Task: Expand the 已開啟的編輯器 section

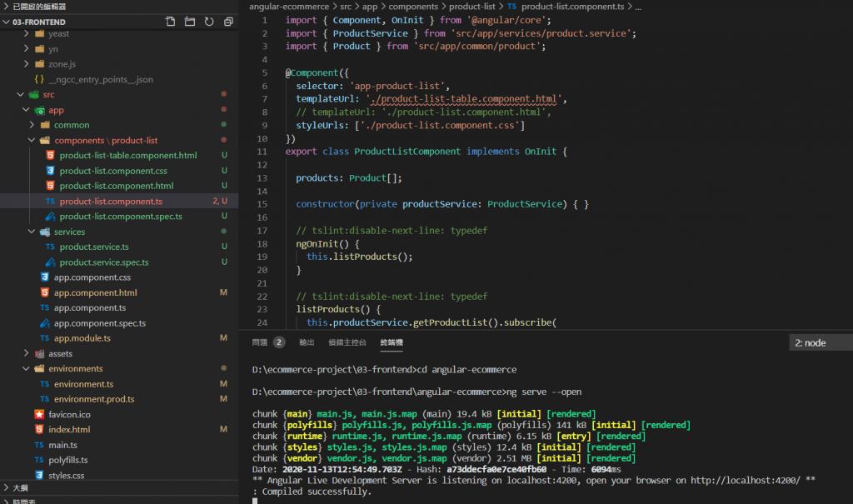Action: pos(7,7)
